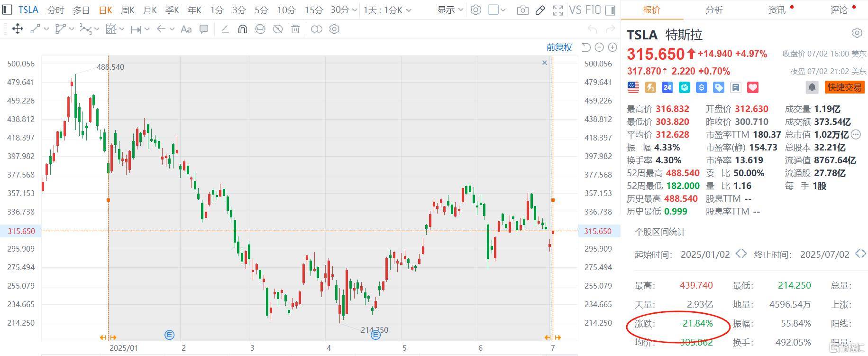Viewport: 868px width, 356px height.
Task: Select the numbered wave pattern tool
Action: pyautogui.click(x=85, y=29)
